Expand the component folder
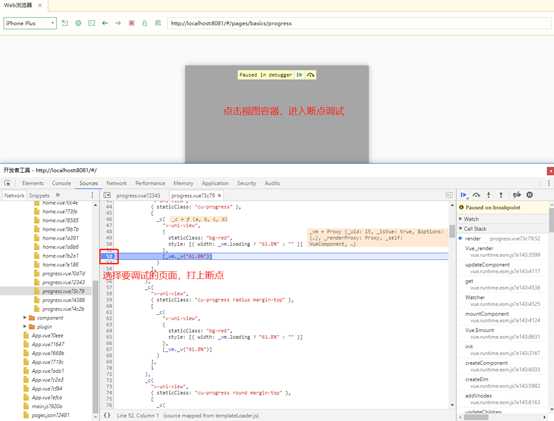Viewport: 554px width, 421px height. click(25, 318)
